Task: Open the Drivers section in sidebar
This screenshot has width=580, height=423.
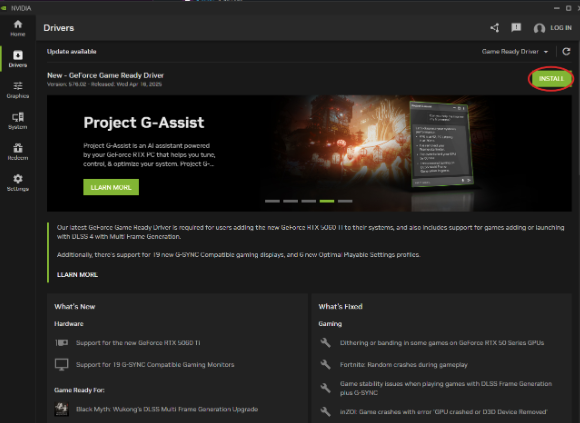Action: (17, 59)
